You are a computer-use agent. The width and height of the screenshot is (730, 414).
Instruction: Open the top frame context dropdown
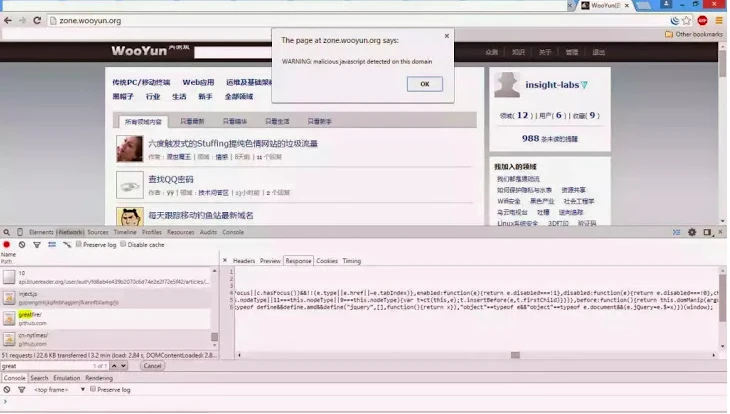pyautogui.click(x=60, y=389)
